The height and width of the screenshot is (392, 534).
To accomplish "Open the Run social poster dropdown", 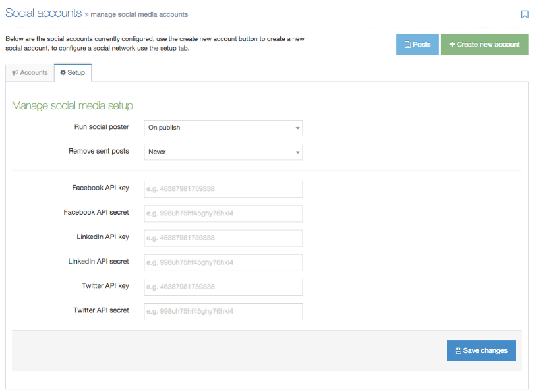I will (223, 128).
